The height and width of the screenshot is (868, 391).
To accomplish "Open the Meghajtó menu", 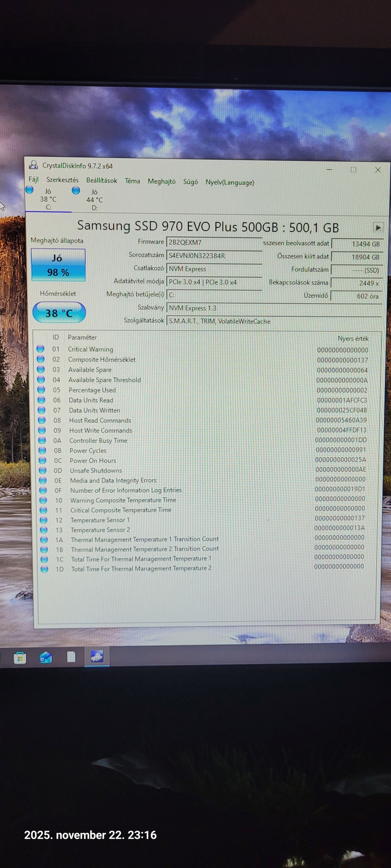I will click(162, 181).
